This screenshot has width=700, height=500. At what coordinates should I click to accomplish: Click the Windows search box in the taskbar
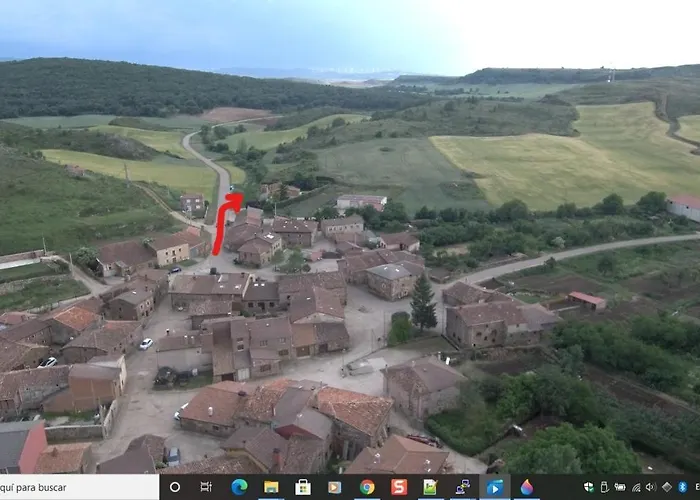click(x=78, y=487)
